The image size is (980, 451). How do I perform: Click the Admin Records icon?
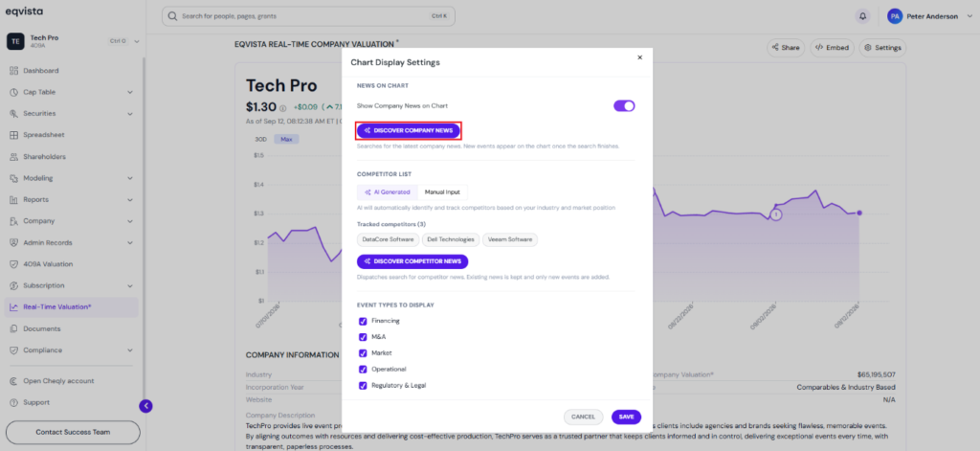[x=13, y=242]
